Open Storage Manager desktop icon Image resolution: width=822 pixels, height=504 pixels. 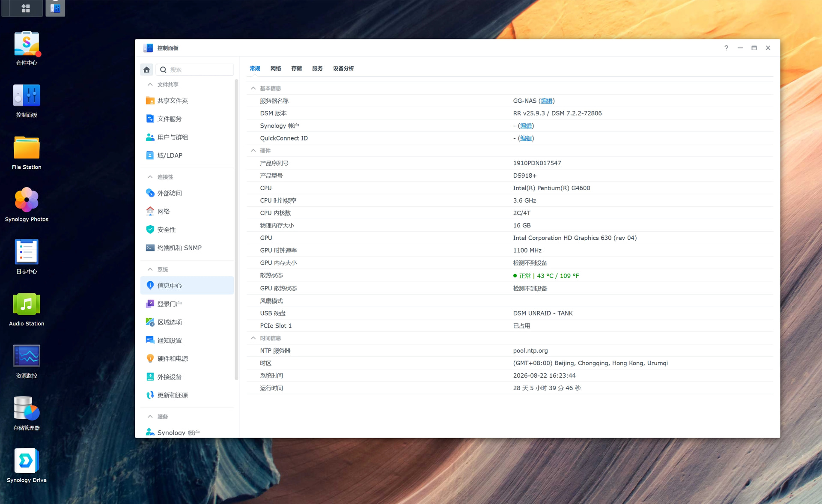pos(27,408)
